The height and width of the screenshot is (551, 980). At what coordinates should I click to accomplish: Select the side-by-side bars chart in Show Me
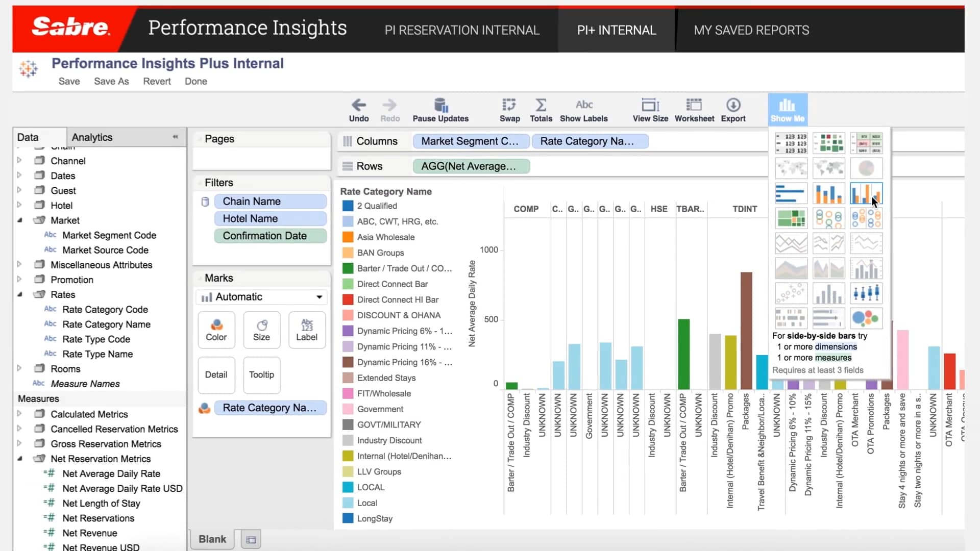866,193
